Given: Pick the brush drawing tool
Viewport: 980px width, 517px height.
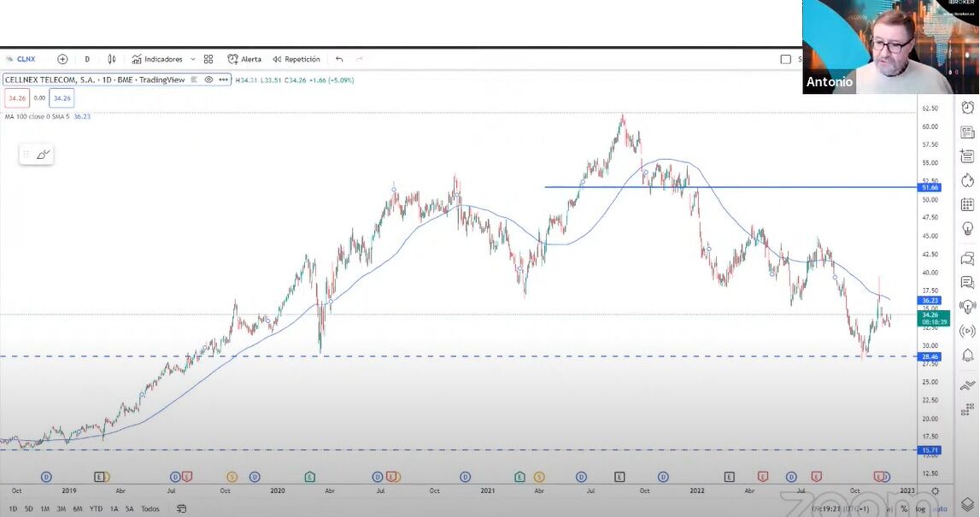Looking at the screenshot, I should point(43,155).
